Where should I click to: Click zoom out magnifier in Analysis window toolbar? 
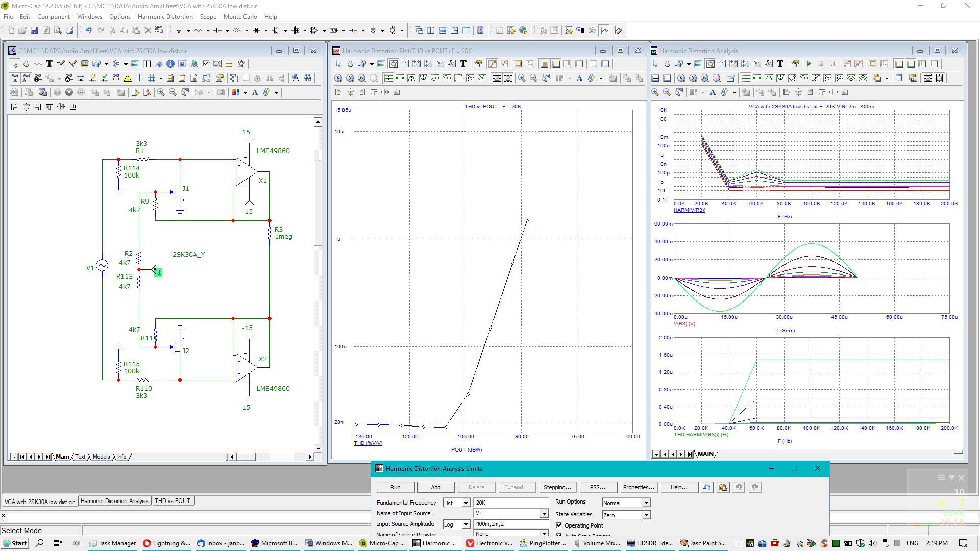click(667, 92)
